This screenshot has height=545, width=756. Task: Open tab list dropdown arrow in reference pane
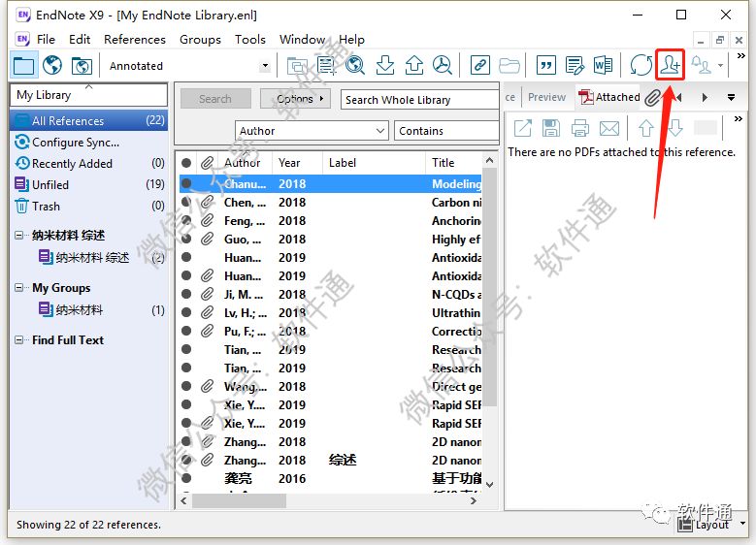[731, 98]
